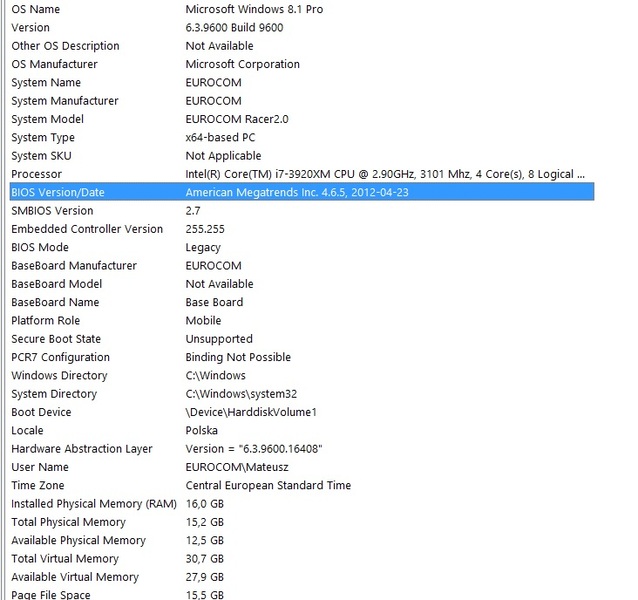This screenshot has width=638, height=600.
Task: Select System Type row
Action: (x=302, y=137)
